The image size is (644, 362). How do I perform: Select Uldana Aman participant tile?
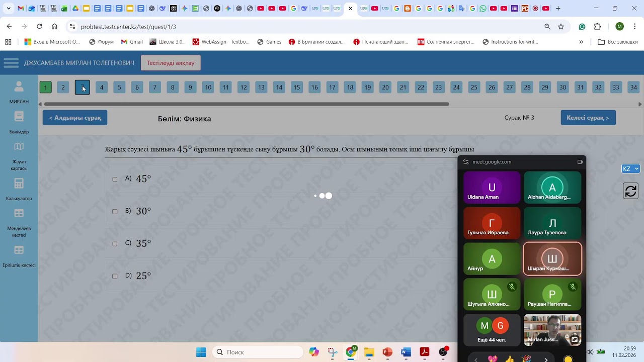(x=492, y=188)
